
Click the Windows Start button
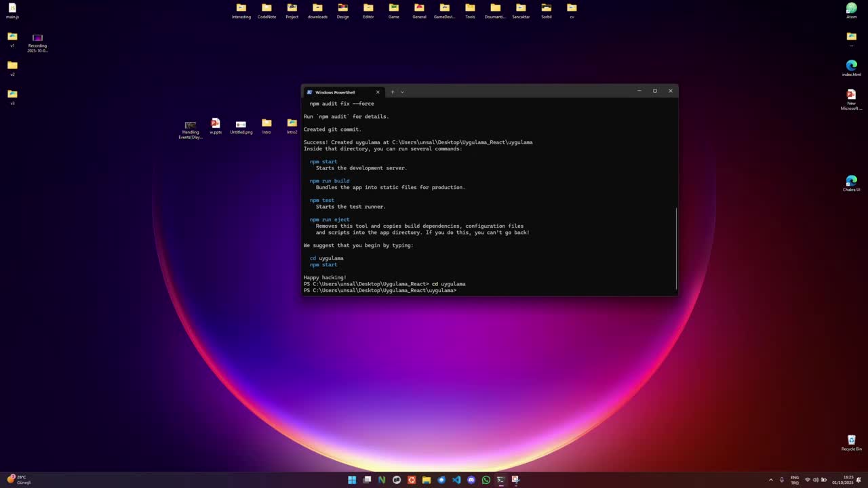352,480
